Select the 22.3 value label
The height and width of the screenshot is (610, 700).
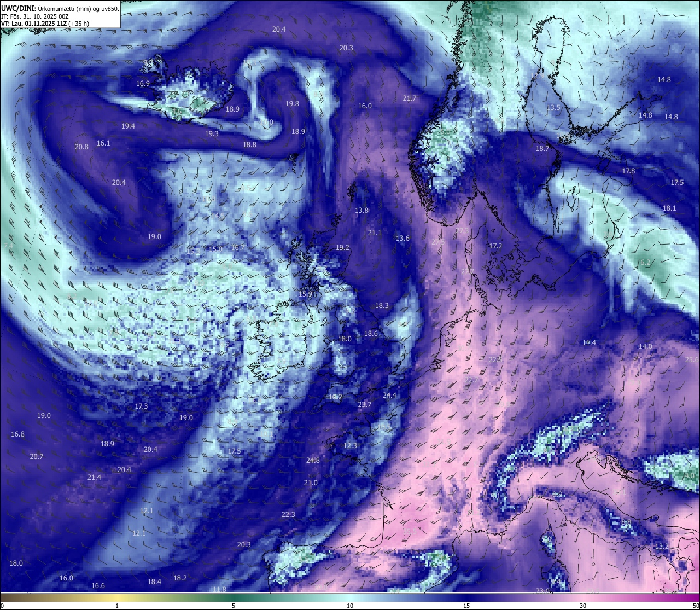pyautogui.click(x=288, y=515)
